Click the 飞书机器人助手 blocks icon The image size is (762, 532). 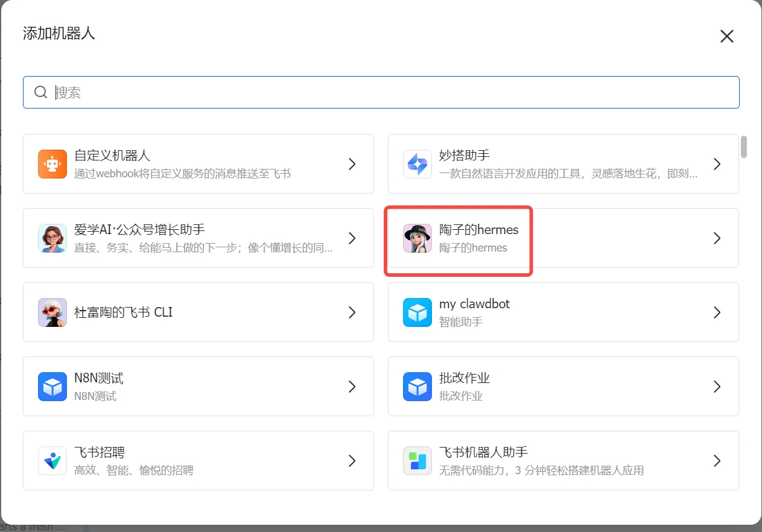[418, 461]
